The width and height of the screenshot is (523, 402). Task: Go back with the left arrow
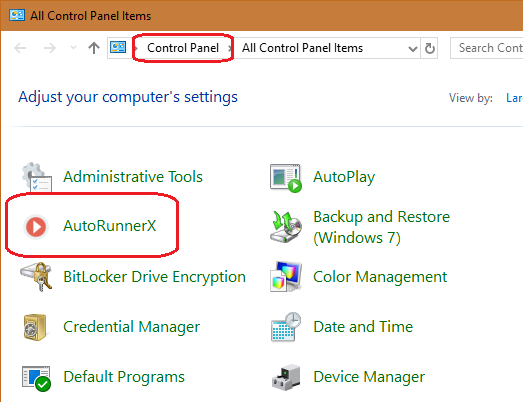click(x=20, y=48)
